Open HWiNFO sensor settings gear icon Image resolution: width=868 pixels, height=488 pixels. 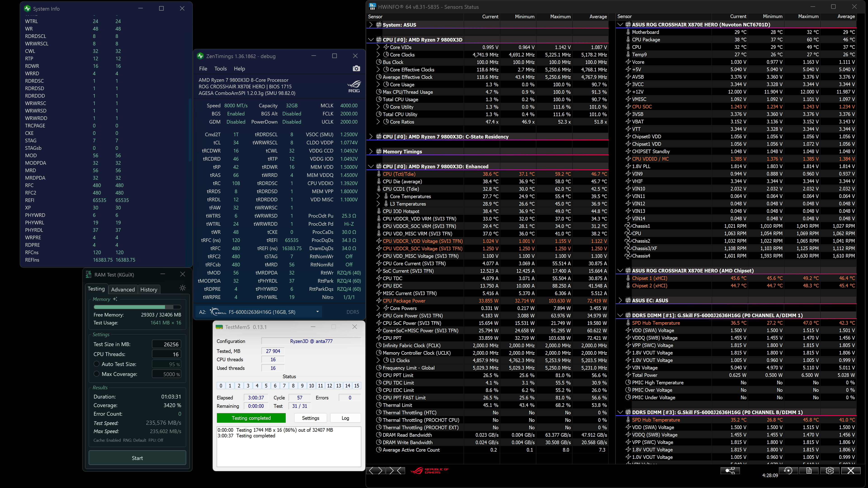coord(830,470)
